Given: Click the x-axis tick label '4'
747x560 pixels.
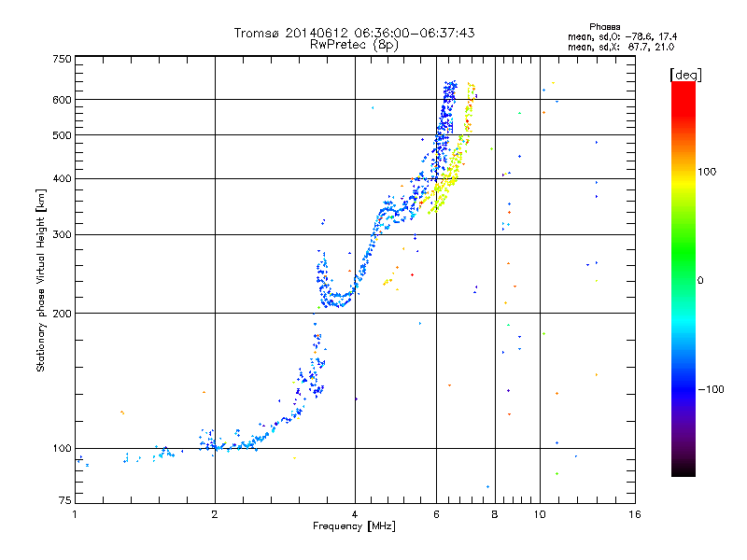Looking at the screenshot, I should [355, 514].
